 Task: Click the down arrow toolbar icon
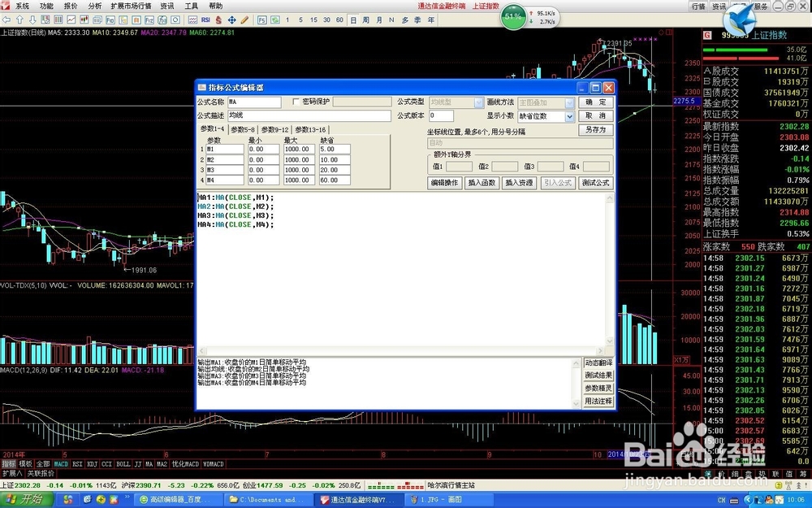coord(32,20)
